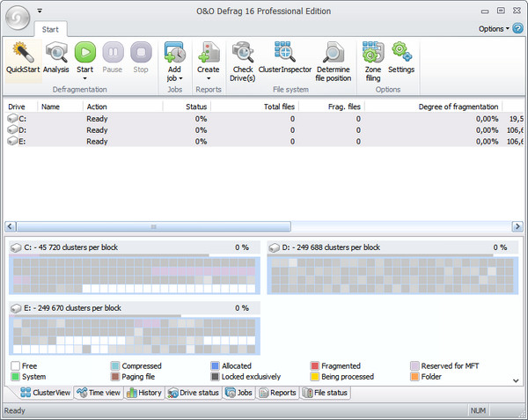
Task: Open the quick access toolbar dropdown
Action: click(x=40, y=11)
